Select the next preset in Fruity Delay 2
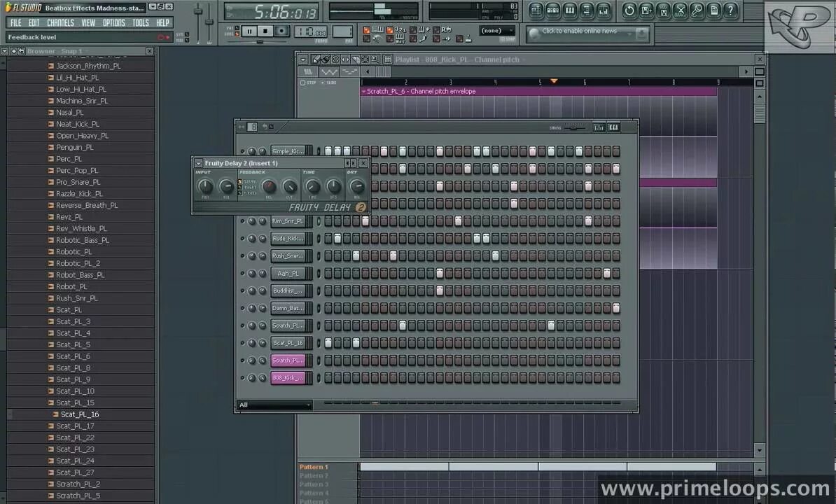This screenshot has width=836, height=504. tap(353, 163)
